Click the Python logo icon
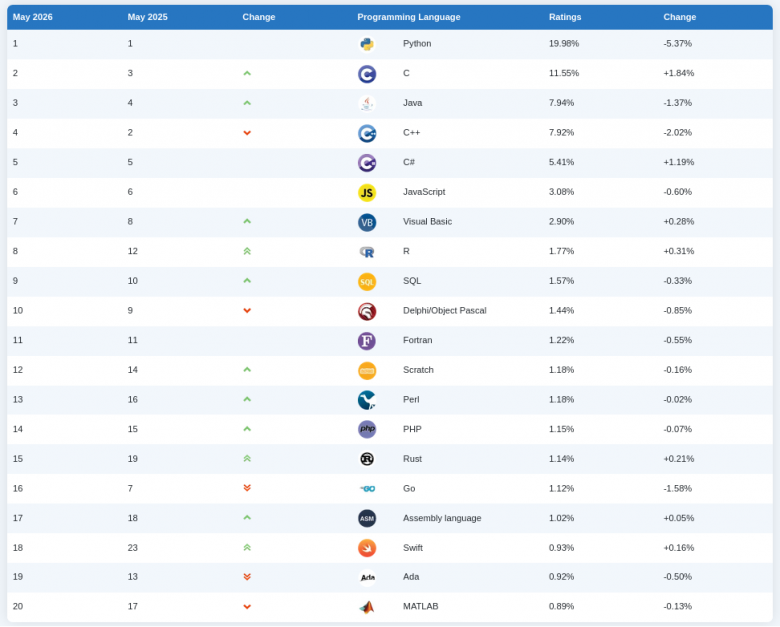The image size is (780, 627). tap(367, 44)
